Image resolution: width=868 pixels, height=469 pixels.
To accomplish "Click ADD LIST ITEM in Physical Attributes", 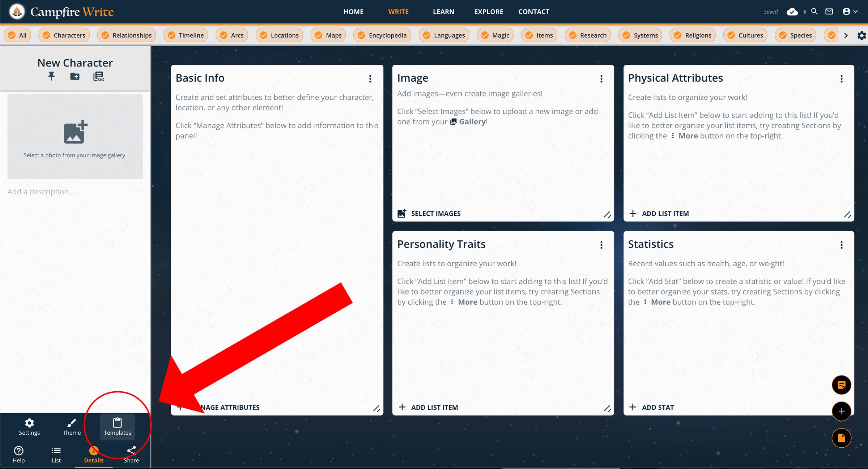I will click(659, 214).
